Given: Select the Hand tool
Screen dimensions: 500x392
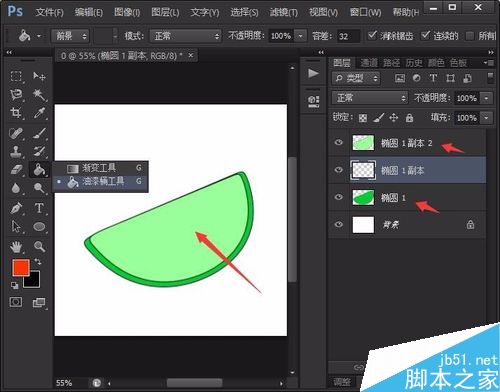Looking at the screenshot, I should (16, 247).
